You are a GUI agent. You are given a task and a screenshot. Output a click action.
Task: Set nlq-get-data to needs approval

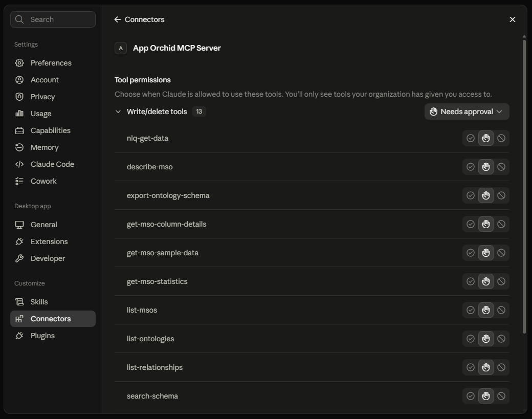click(486, 138)
